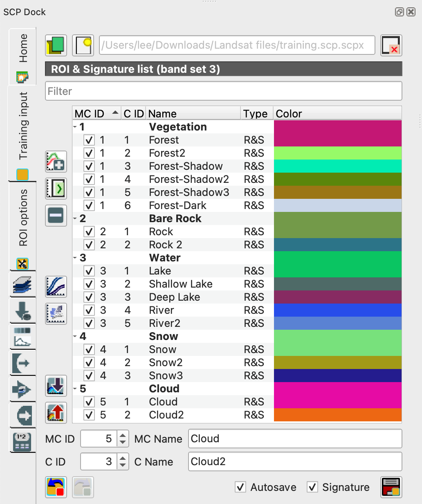
Task: Click the Filter input field
Action: coord(224,91)
